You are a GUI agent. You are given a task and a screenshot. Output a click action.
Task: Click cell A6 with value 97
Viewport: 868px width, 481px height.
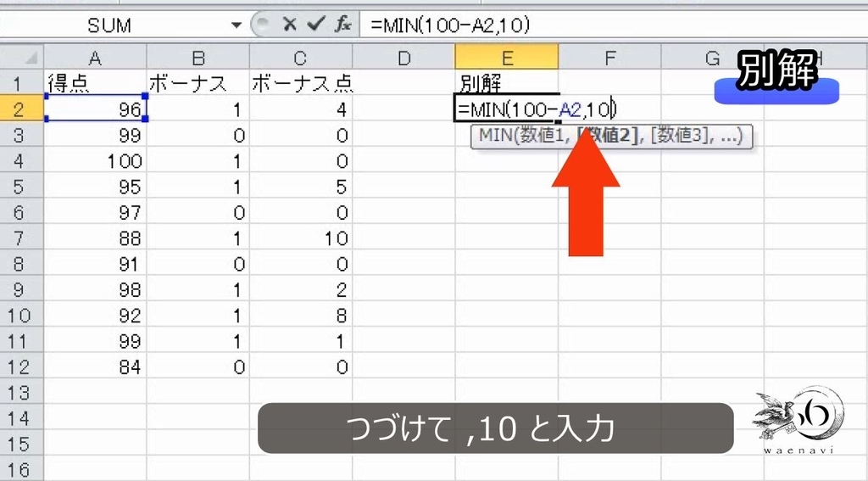pos(95,212)
